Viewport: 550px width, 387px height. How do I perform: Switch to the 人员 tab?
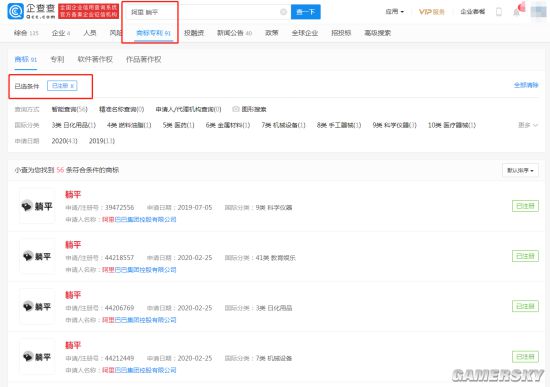[x=90, y=33]
